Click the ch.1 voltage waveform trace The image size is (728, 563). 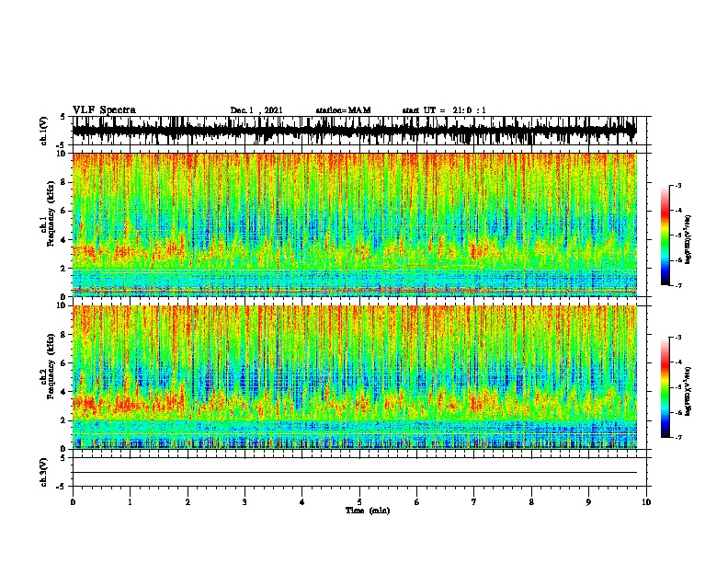click(x=354, y=131)
